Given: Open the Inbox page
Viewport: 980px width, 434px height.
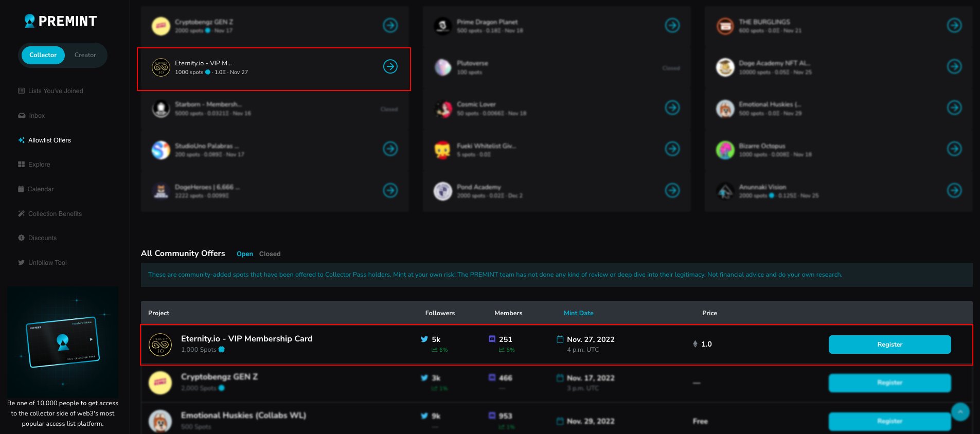Looking at the screenshot, I should click(31, 116).
